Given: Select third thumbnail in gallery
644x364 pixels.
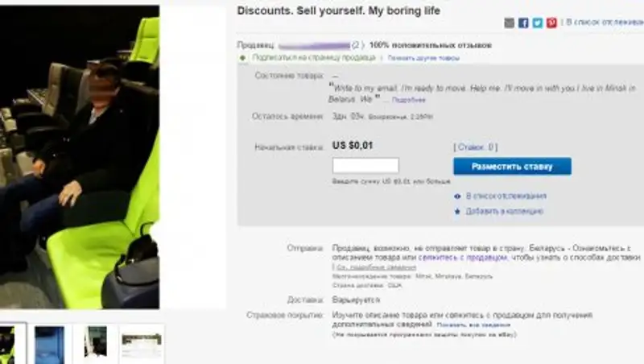Looking at the screenshot, I should [x=96, y=343].
